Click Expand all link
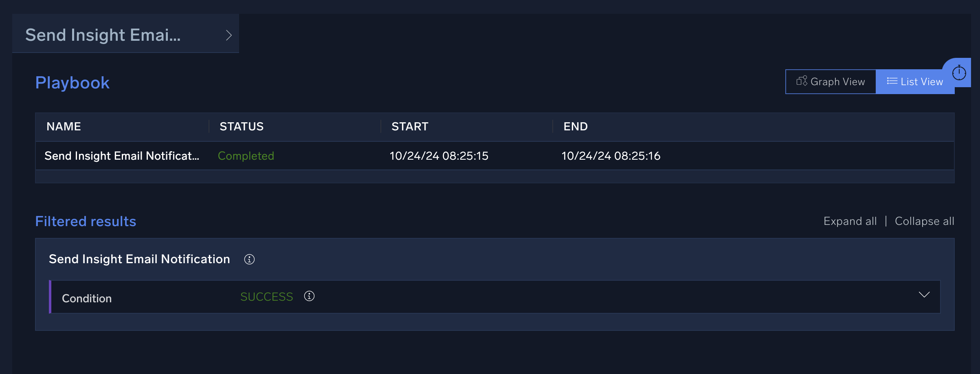 click(850, 221)
